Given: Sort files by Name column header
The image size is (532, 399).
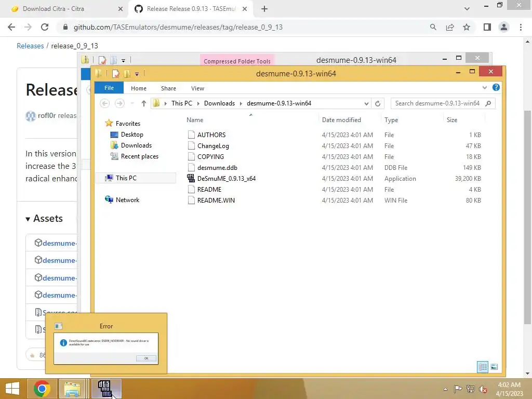Looking at the screenshot, I should 195,120.
